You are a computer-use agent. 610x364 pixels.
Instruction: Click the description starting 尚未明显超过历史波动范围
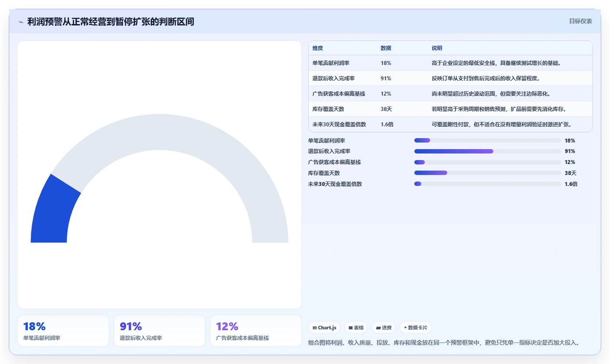491,94
